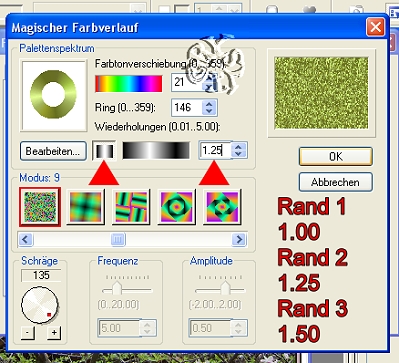Increase Wiederholungen with the up arrow
The image size is (399, 363).
coord(238,146)
